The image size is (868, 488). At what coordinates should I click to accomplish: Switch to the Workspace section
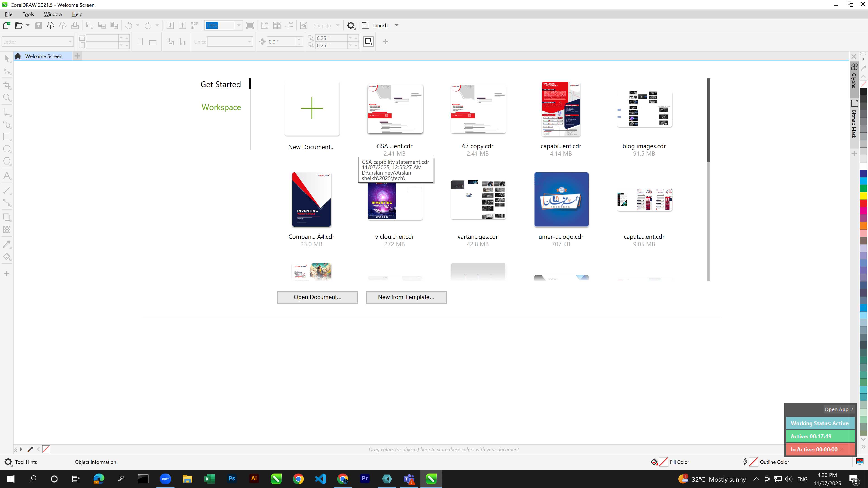pyautogui.click(x=221, y=107)
